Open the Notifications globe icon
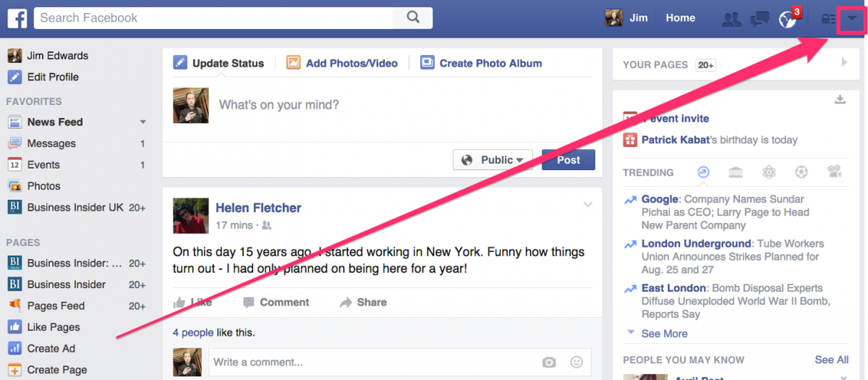This screenshot has width=868, height=380. click(787, 20)
